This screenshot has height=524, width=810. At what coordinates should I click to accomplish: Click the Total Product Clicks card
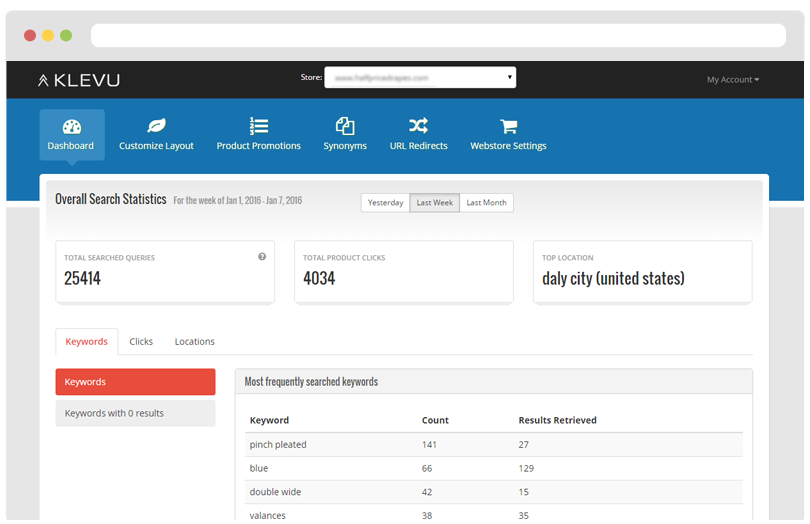click(x=404, y=272)
